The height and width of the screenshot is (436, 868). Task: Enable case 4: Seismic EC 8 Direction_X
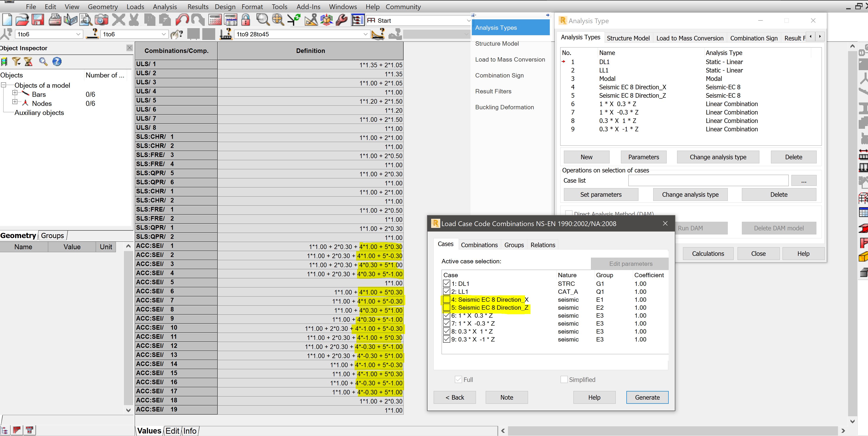tap(446, 299)
